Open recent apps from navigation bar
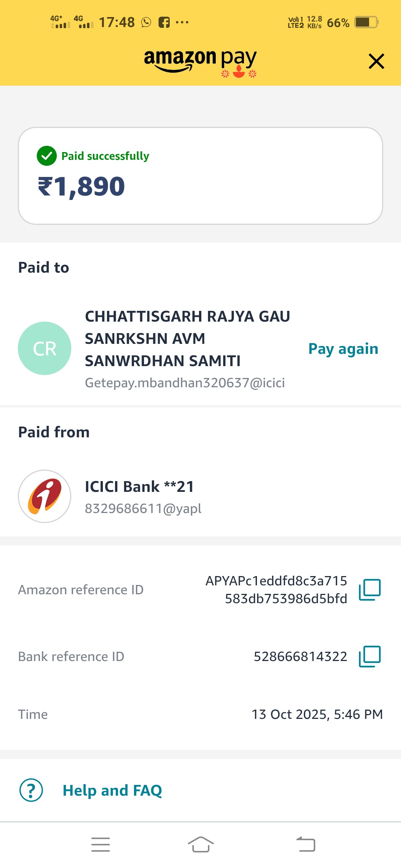 tap(101, 845)
